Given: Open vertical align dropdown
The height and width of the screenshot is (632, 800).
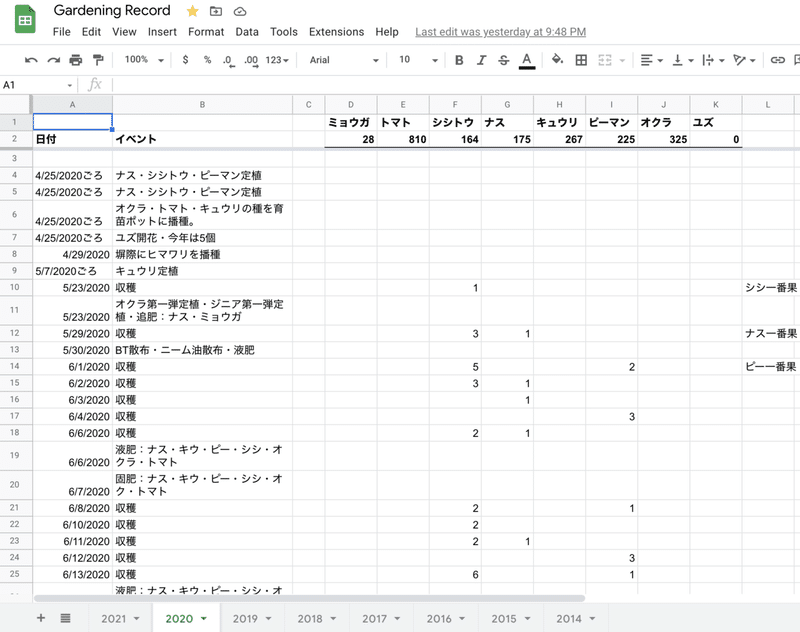Looking at the screenshot, I should tap(683, 60).
